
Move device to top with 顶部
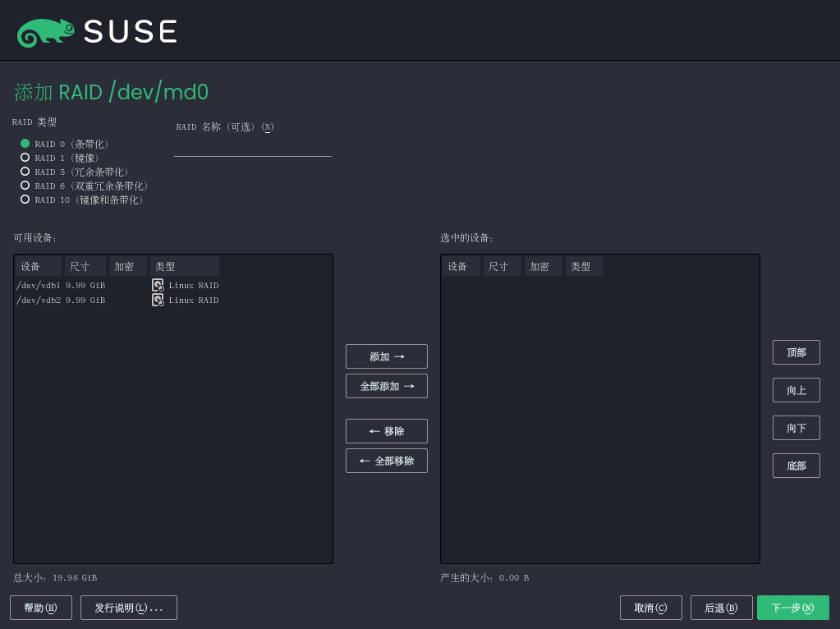[x=796, y=352]
